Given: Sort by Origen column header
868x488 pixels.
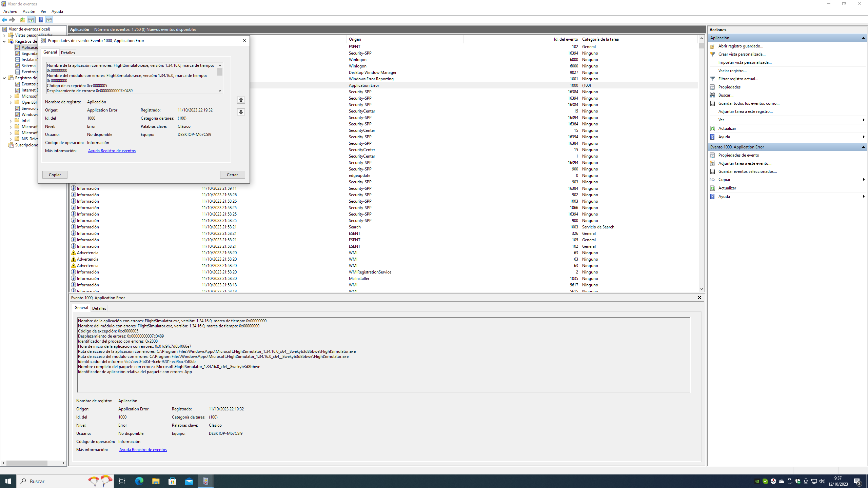Looking at the screenshot, I should [405, 39].
